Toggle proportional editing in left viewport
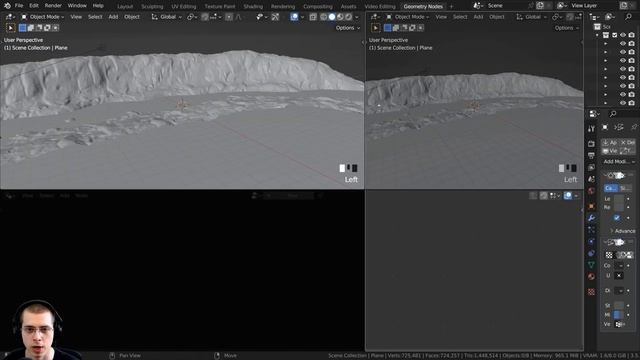The image size is (640, 360). pyautogui.click(x=229, y=17)
